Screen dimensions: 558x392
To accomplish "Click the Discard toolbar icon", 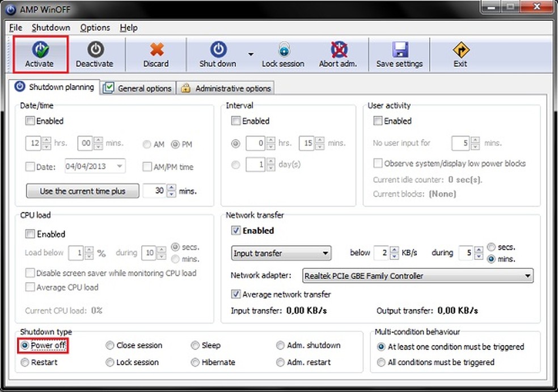I will [x=157, y=50].
